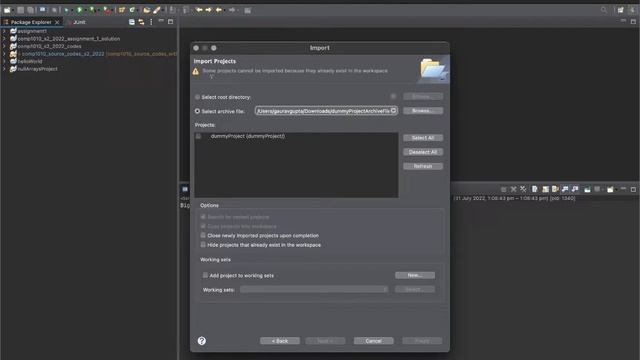This screenshot has height=360, width=640.
Task: Close the Package Explorer tab
Action: (57, 22)
